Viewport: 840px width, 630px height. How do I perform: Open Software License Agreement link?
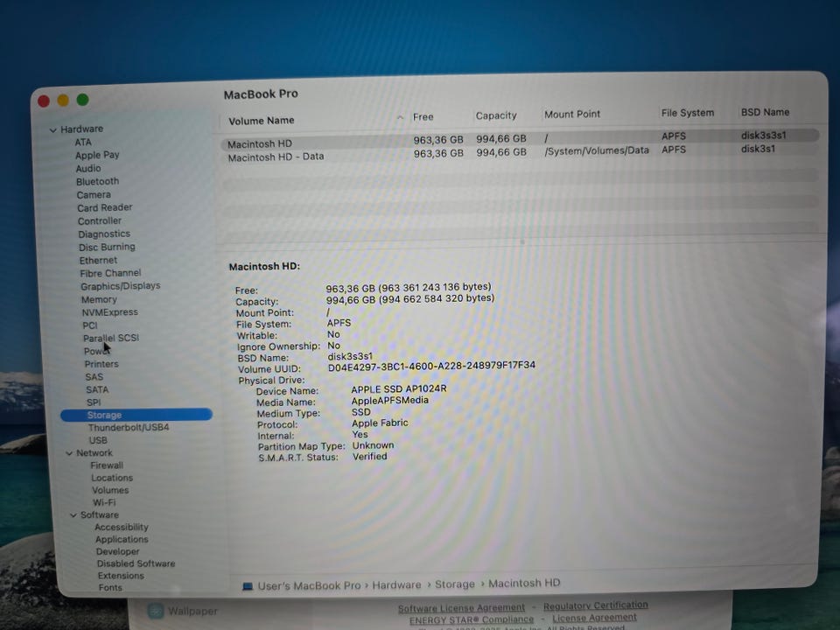(x=461, y=608)
